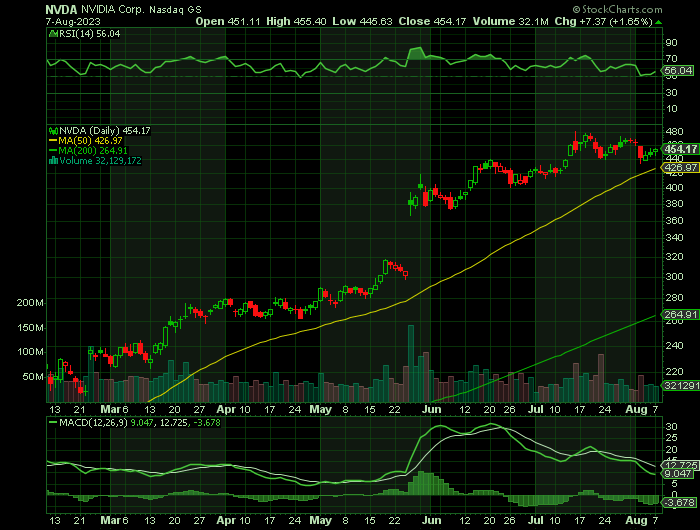Click the Close 454.17 header value

tap(433, 21)
